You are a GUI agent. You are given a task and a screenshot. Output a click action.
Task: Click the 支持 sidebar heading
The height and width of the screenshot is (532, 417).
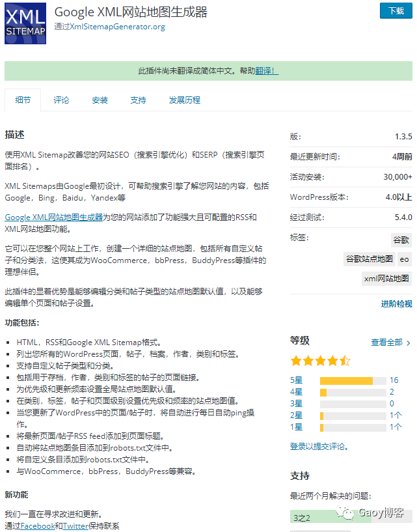pyautogui.click(x=300, y=476)
